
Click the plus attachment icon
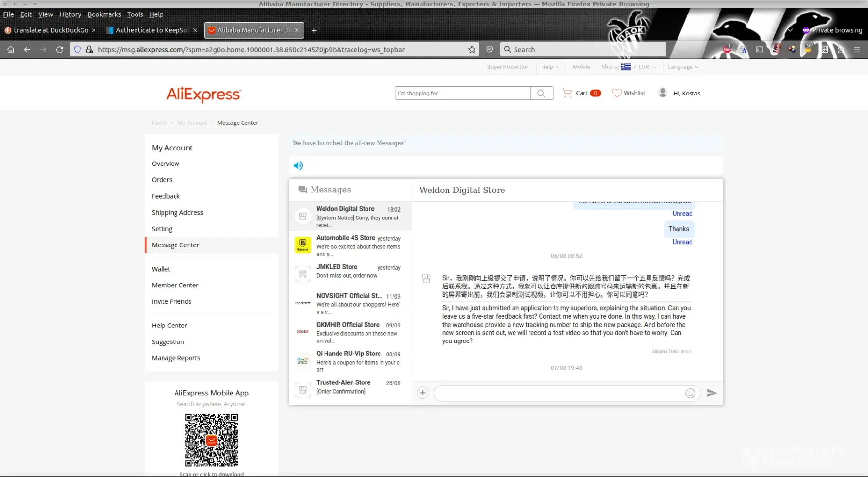click(x=423, y=393)
